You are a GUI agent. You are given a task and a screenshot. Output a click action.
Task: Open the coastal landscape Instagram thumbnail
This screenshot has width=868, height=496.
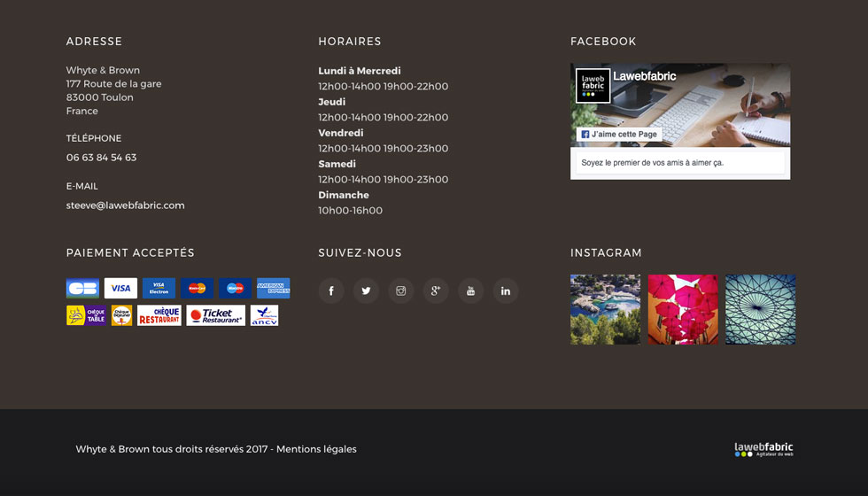click(605, 309)
